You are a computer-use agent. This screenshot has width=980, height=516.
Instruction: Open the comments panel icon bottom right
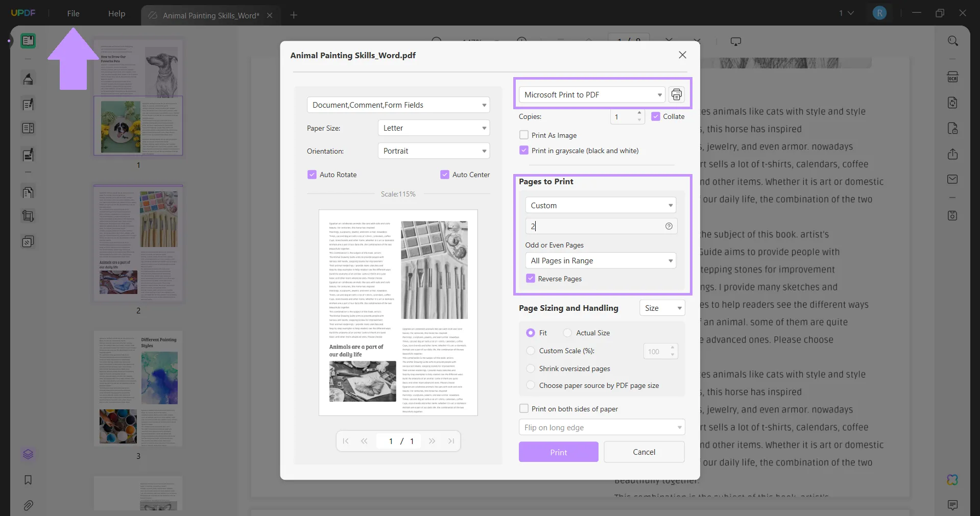tap(952, 505)
